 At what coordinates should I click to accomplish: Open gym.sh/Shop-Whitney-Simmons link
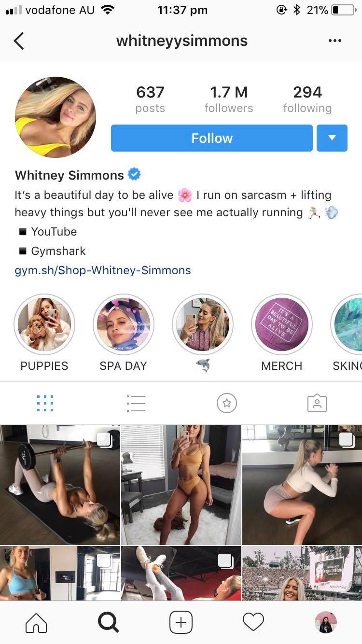pyautogui.click(x=103, y=270)
